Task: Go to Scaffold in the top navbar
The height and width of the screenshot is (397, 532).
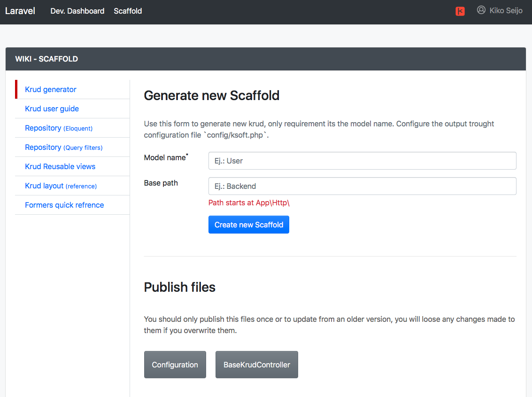Action: pos(128,11)
